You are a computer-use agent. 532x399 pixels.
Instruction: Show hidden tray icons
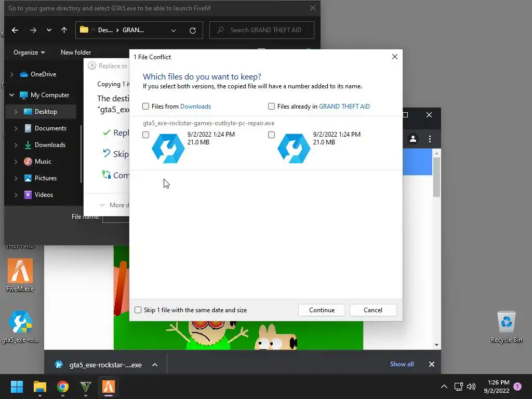(444, 387)
